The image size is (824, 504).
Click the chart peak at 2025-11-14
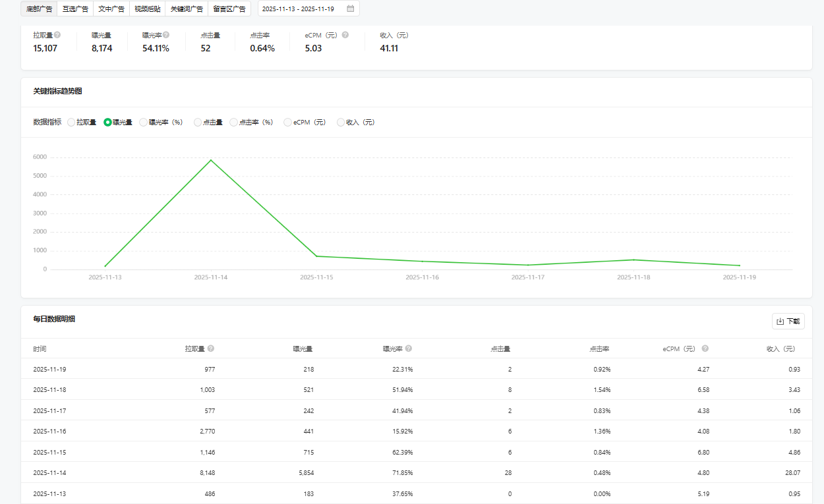[x=211, y=160]
